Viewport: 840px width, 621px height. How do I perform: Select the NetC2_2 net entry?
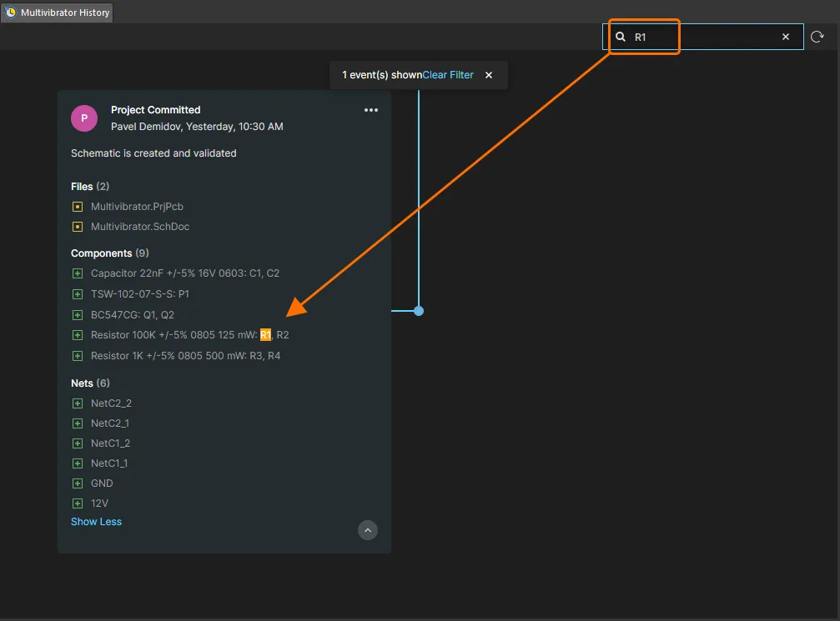point(111,403)
